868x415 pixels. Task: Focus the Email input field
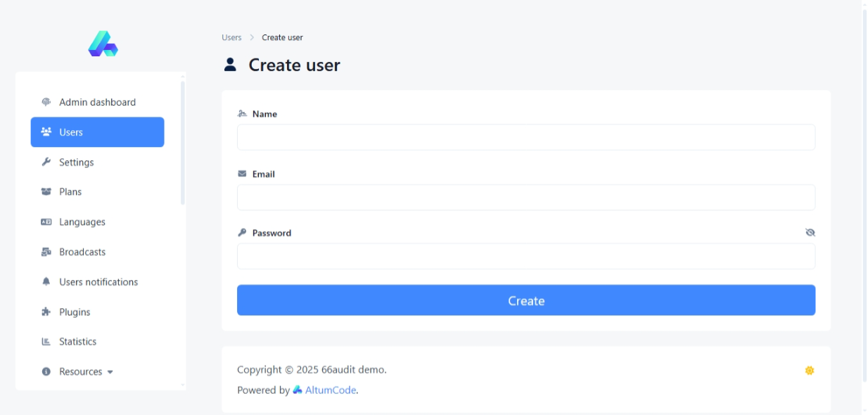tap(525, 198)
